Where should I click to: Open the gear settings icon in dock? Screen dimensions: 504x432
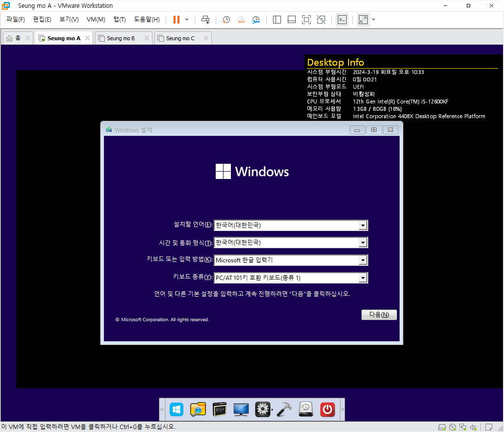(x=263, y=409)
